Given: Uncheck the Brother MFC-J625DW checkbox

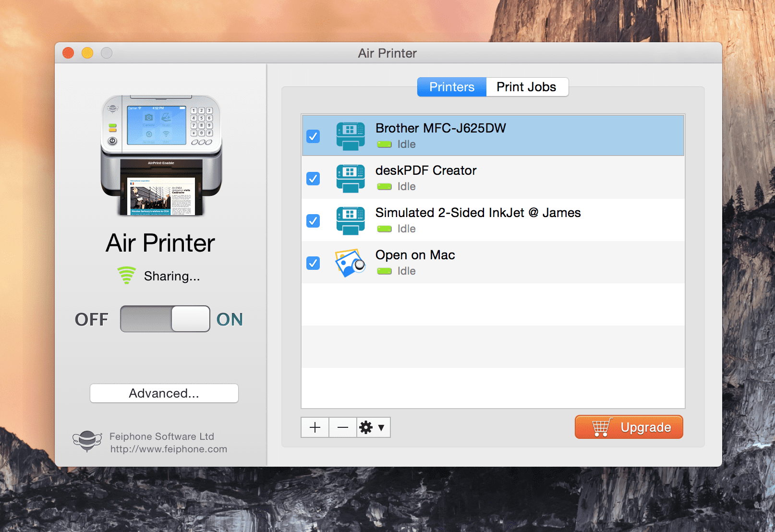Looking at the screenshot, I should coord(313,136).
